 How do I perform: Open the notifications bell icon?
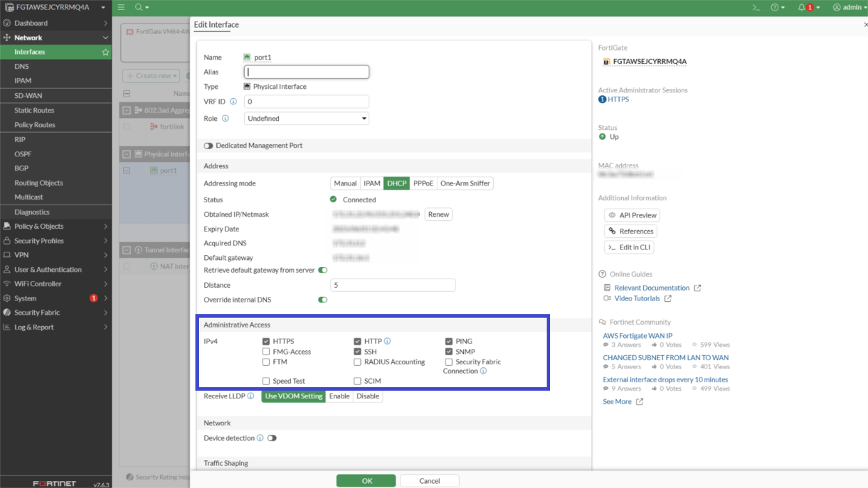[x=801, y=7]
